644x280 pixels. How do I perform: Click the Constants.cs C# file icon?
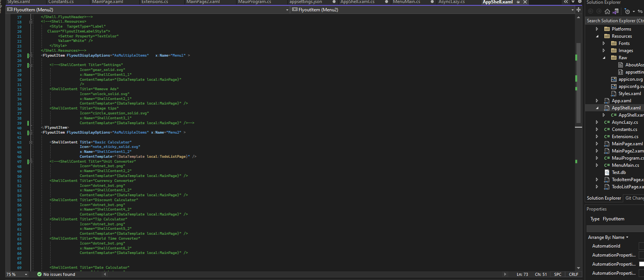tap(607, 129)
